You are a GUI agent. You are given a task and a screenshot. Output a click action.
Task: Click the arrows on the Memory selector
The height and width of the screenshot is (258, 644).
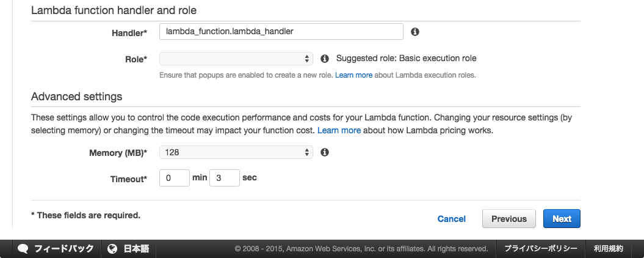pyautogui.click(x=306, y=152)
